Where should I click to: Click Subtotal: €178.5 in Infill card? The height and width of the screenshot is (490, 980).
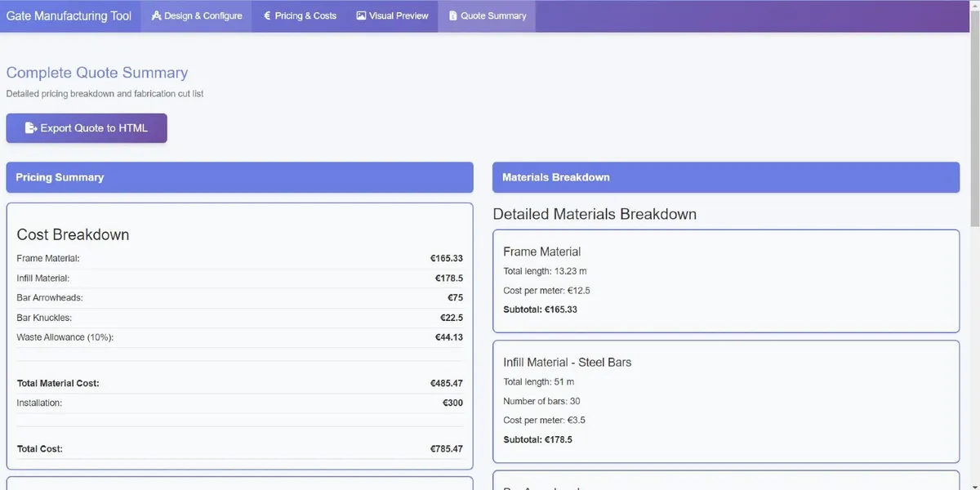pyautogui.click(x=538, y=439)
